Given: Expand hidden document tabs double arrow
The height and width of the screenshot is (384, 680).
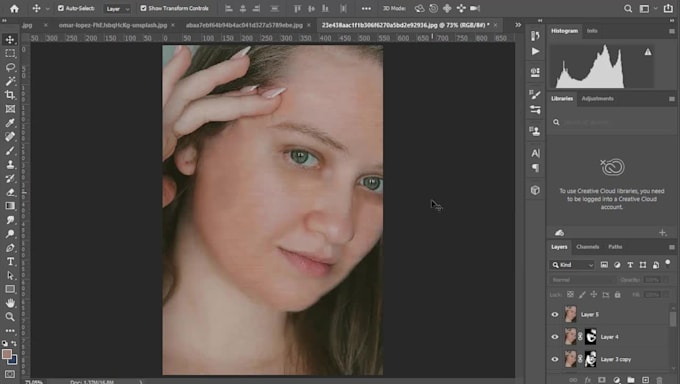Looking at the screenshot, I should pos(518,25).
